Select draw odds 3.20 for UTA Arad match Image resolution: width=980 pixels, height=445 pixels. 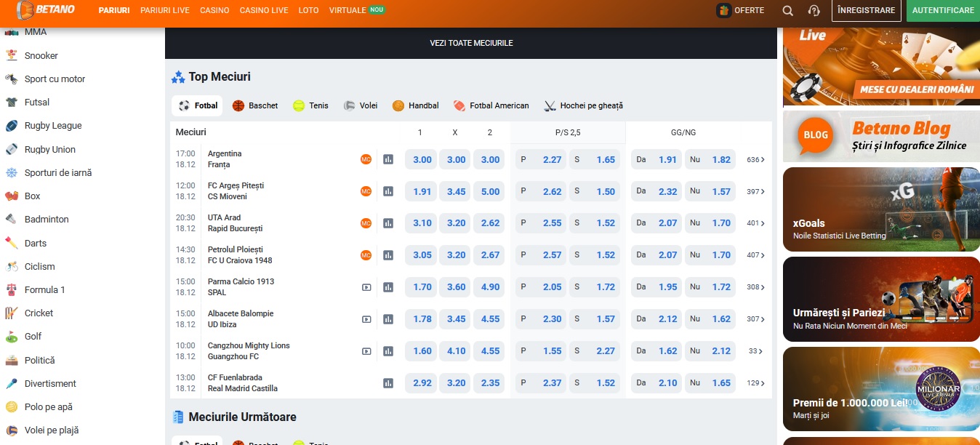pos(457,223)
